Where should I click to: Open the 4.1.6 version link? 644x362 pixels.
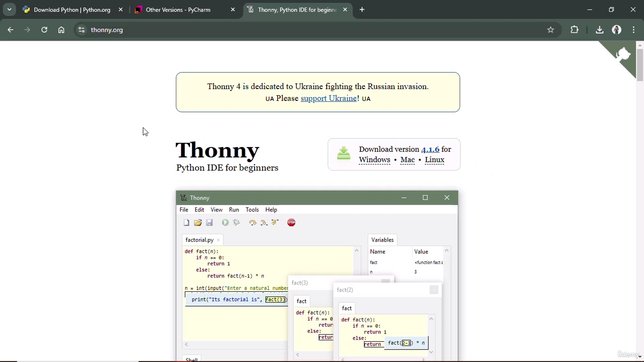tap(430, 149)
